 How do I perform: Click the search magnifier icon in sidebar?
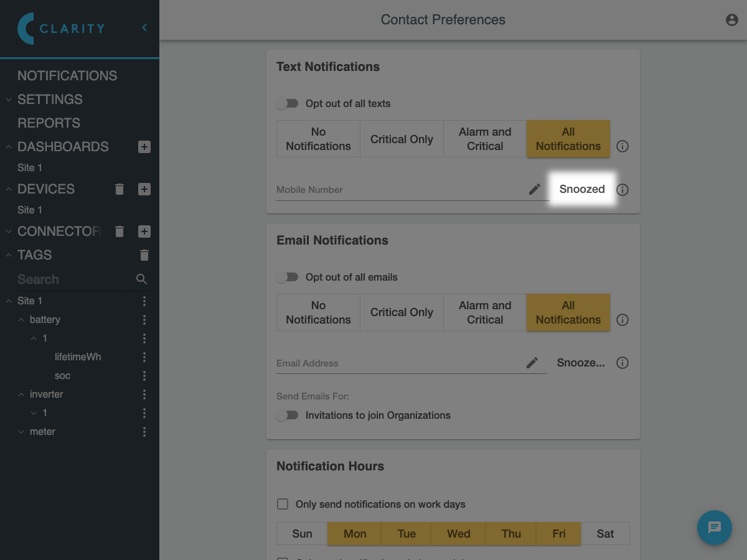point(142,279)
